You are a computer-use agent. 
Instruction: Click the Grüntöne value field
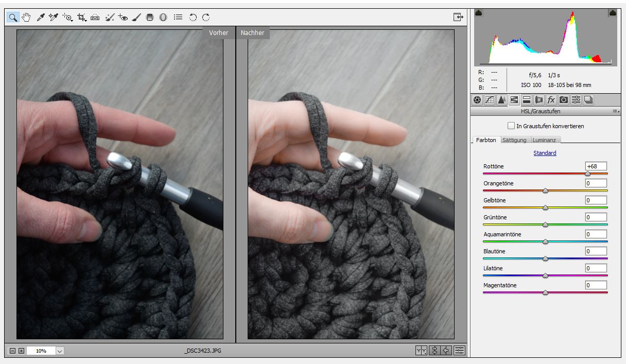(x=596, y=217)
